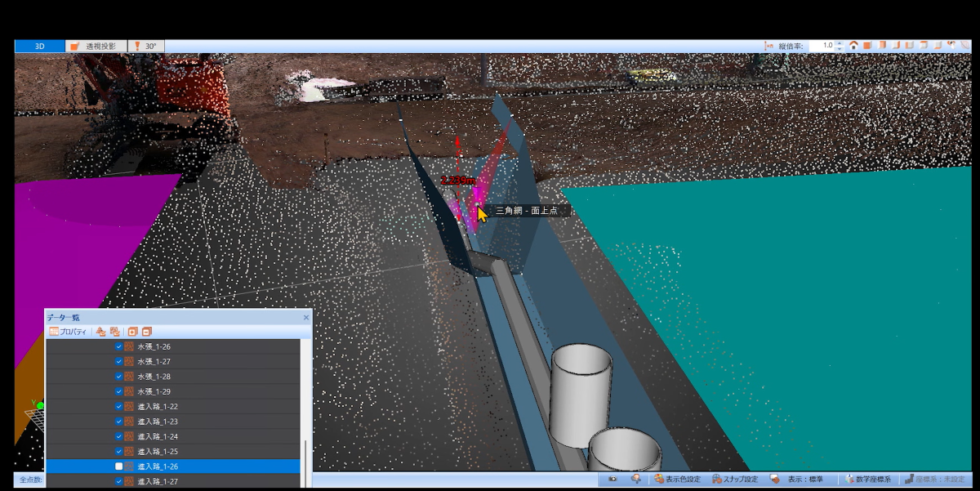Screen dimensions: 980x491
Task: Toggle visibility checkbox for 進入路_1-22
Action: coord(118,407)
